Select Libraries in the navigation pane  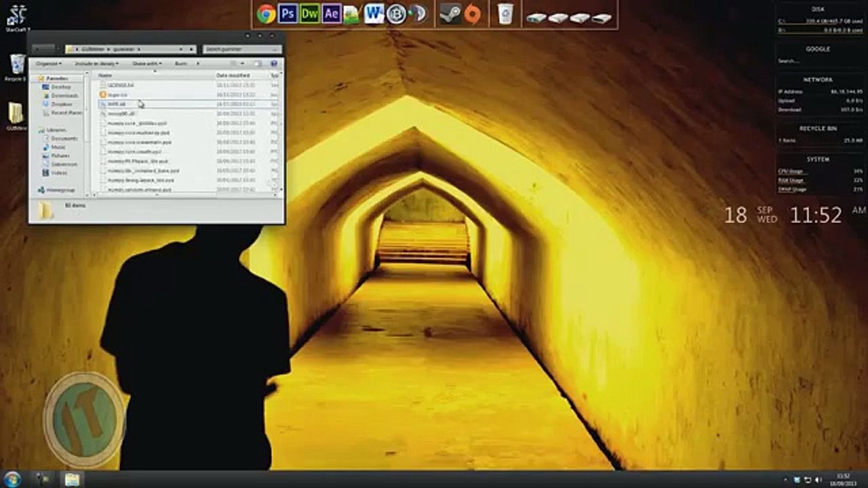(52, 129)
